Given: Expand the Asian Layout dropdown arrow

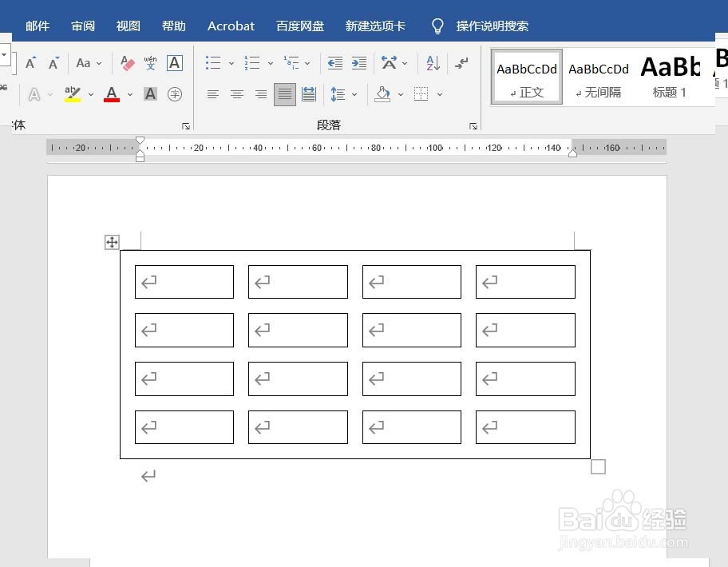Looking at the screenshot, I should pos(405,63).
